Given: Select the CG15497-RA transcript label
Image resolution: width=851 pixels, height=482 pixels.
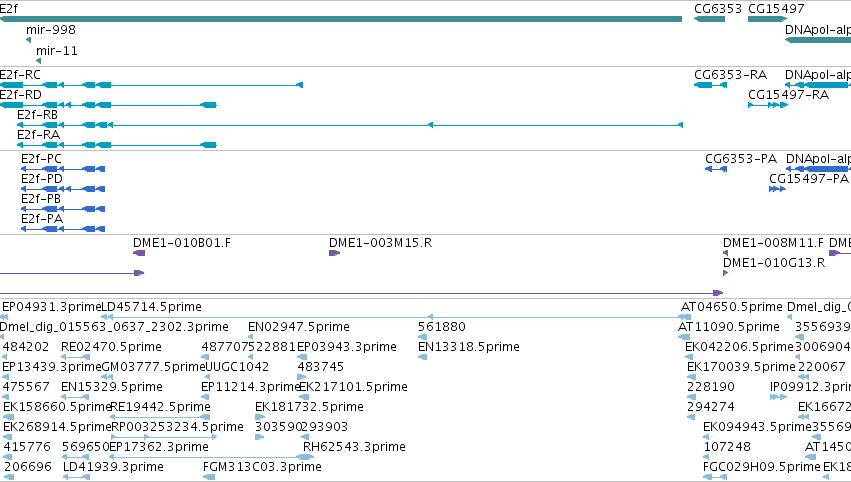Looking at the screenshot, I should (789, 95).
